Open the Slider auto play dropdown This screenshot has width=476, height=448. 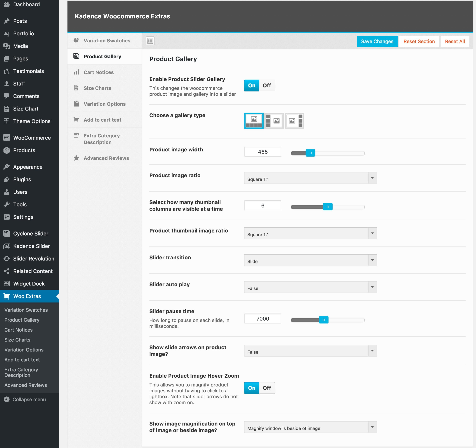tap(310, 287)
